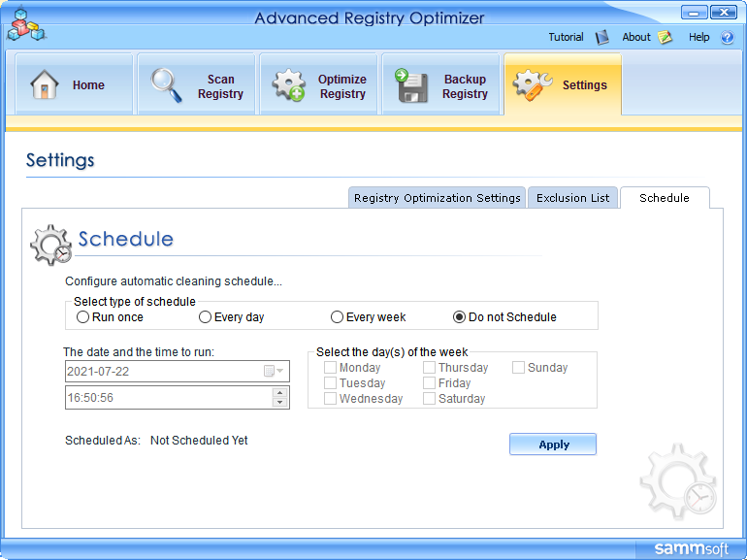
Task: Open the Scan Registry main tab
Action: pos(196,84)
